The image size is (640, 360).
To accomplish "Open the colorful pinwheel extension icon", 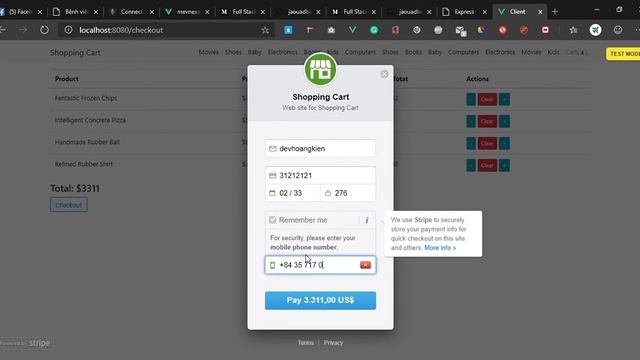I will pyautogui.click(x=481, y=30).
